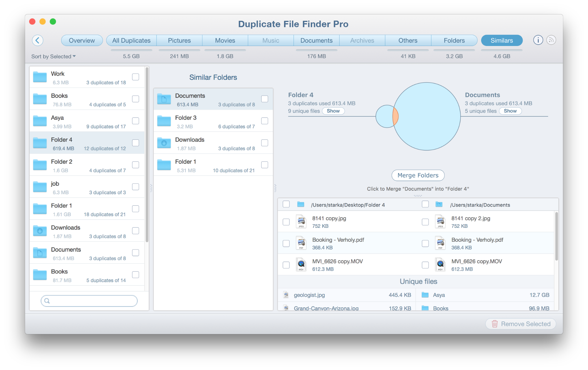Viewport: 588px width, 370px height.
Task: Click the info icon in top right corner
Action: tap(538, 40)
